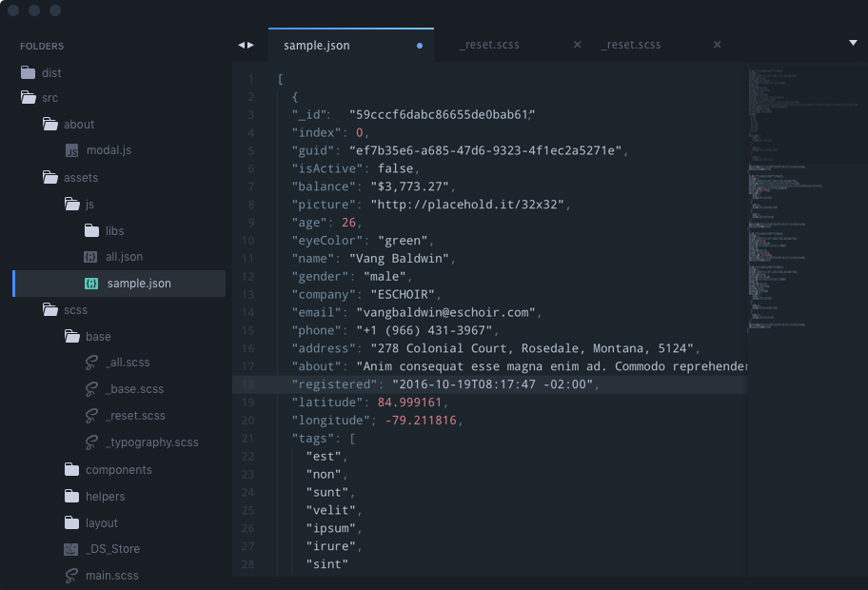
Task: Click the Finder icon beside _DS_Store
Action: point(70,549)
